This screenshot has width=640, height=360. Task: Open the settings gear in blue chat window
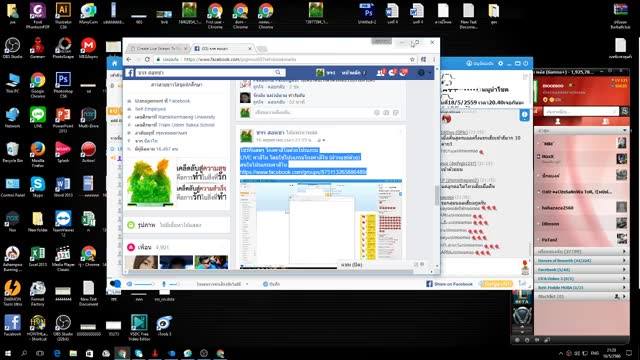(x=500, y=64)
